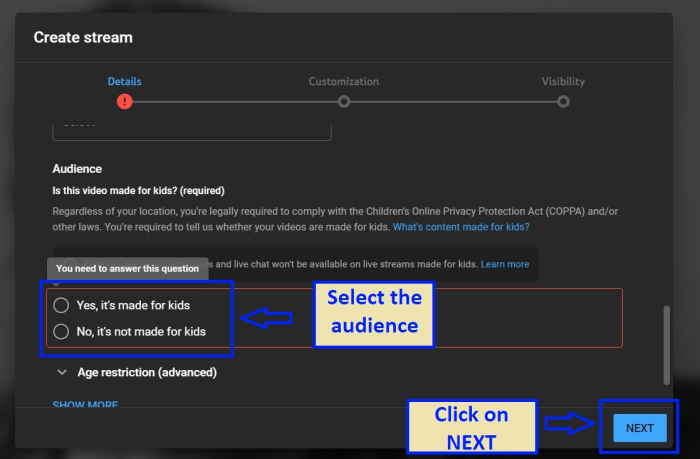Select "No, it's not made for kids" option
Image resolution: width=700 pixels, height=459 pixels.
pyautogui.click(x=61, y=332)
